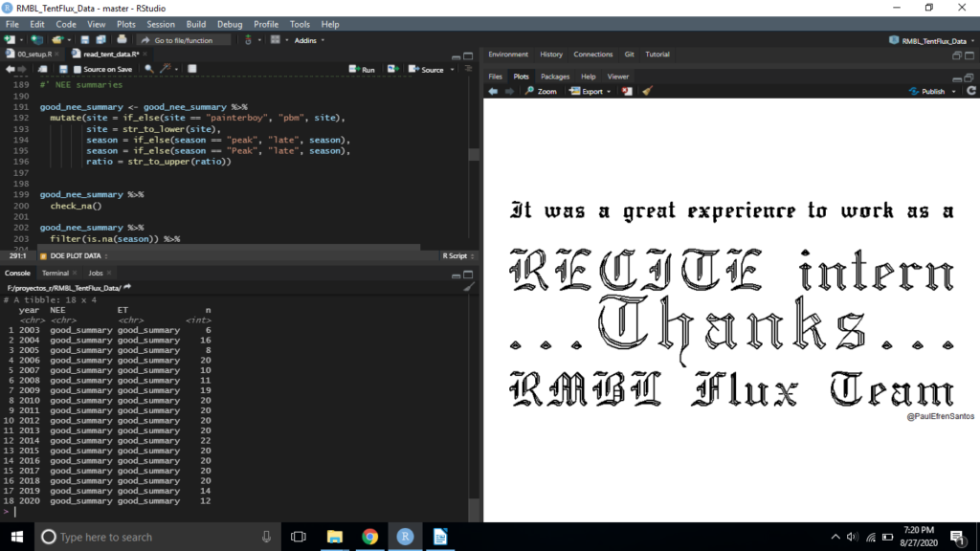Image resolution: width=980 pixels, height=551 pixels.
Task: Click the editor vertical scrollbar thumb
Action: (x=474, y=154)
